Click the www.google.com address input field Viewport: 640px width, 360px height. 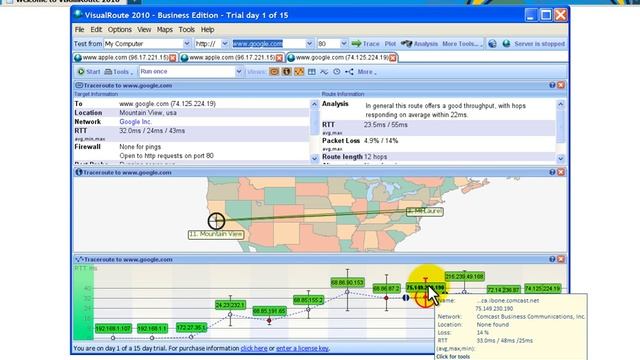pyautogui.click(x=269, y=44)
